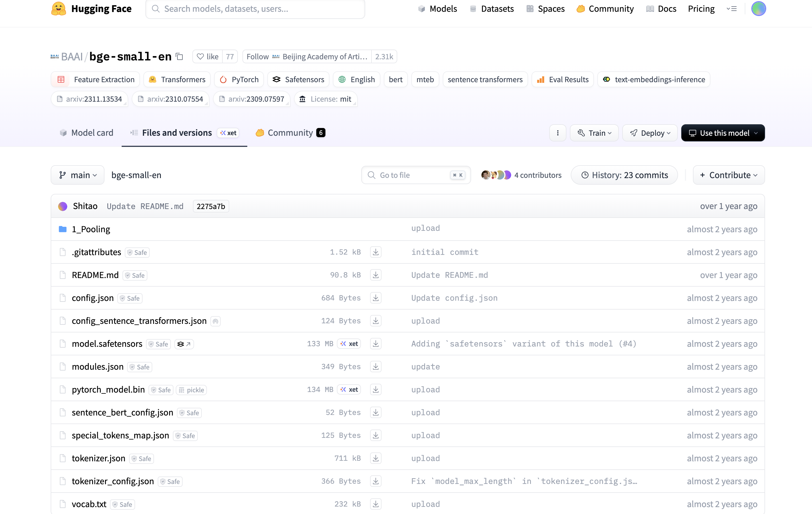View History: 23 commits
This screenshot has width=812, height=514.
click(x=624, y=175)
